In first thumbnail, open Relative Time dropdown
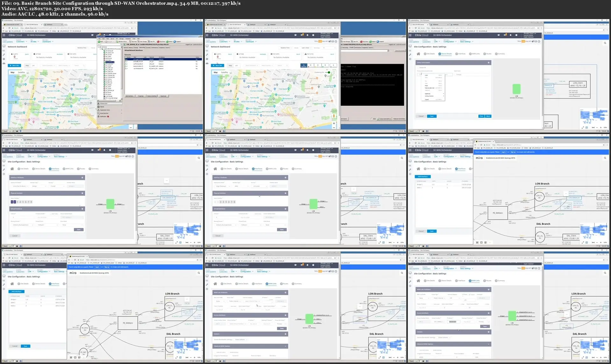 click(x=83, y=48)
